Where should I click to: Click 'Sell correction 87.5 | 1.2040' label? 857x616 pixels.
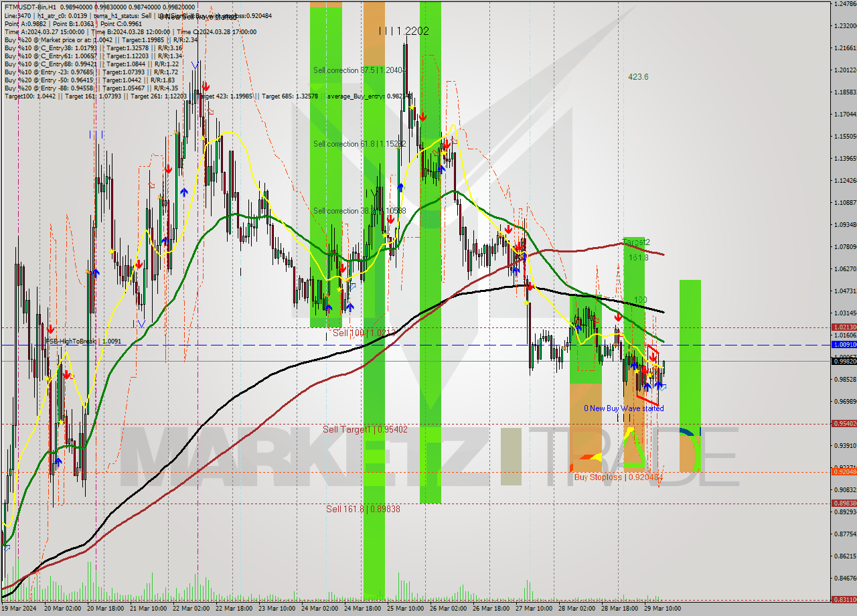click(x=360, y=70)
